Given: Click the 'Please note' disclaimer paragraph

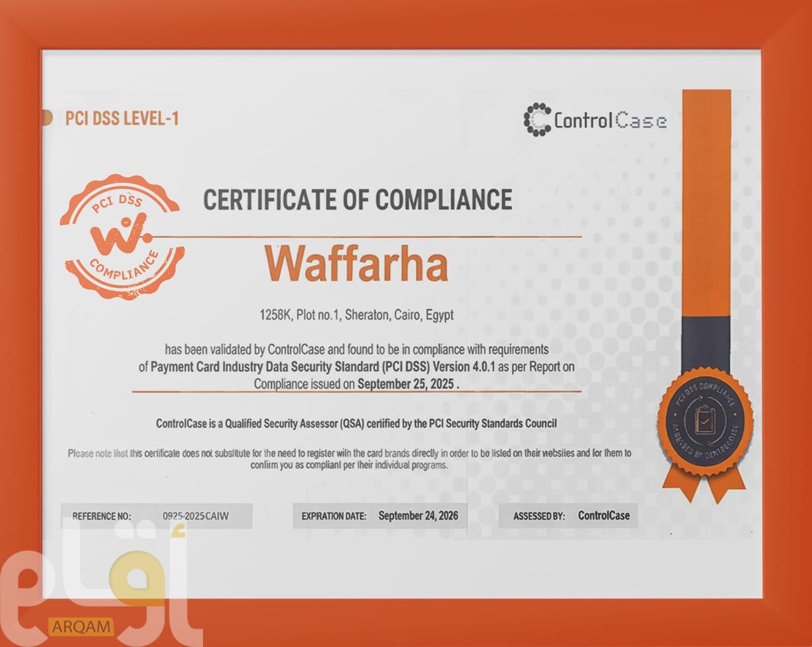Looking at the screenshot, I should (x=349, y=459).
